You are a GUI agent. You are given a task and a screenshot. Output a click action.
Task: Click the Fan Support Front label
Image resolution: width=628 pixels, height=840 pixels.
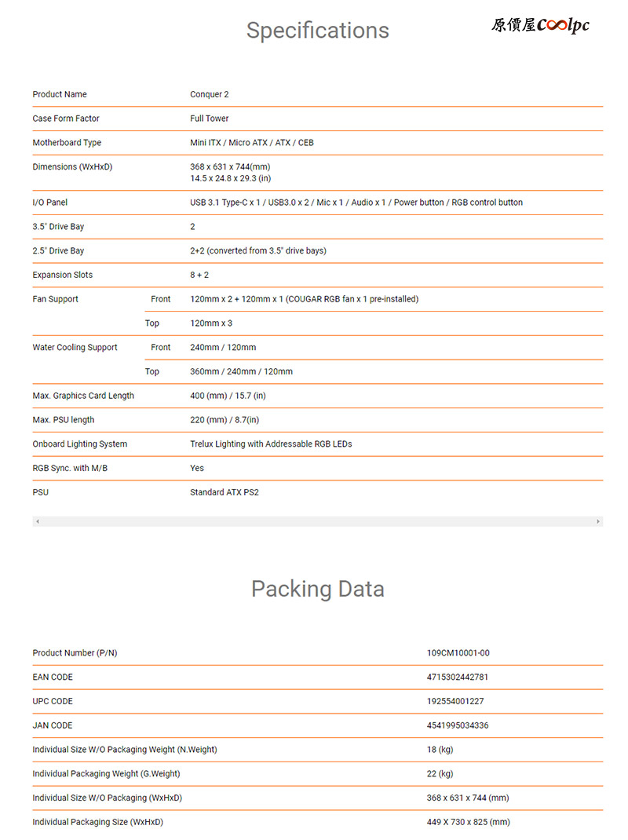tap(161, 299)
